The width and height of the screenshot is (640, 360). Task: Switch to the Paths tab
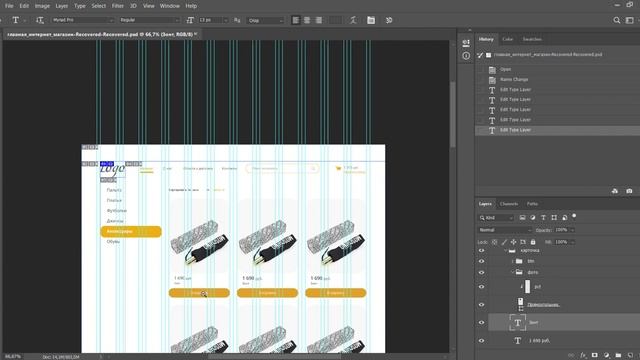(532, 204)
